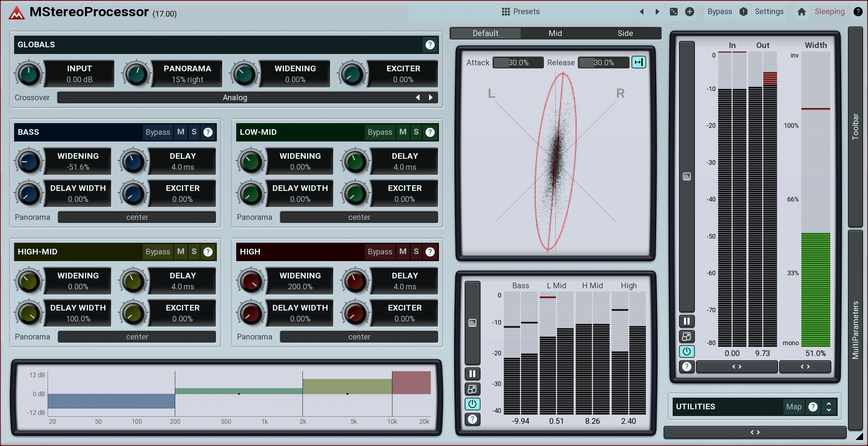Solo the LOW-MID band with S
Viewport: 868px width, 446px height.
coord(416,132)
